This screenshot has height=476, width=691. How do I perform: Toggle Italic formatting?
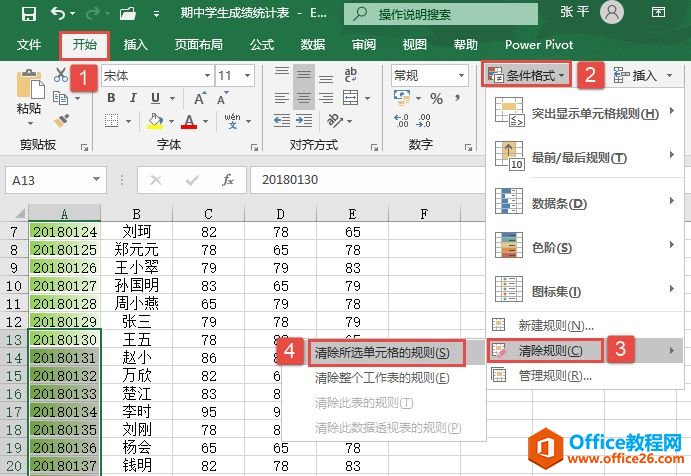pos(133,97)
